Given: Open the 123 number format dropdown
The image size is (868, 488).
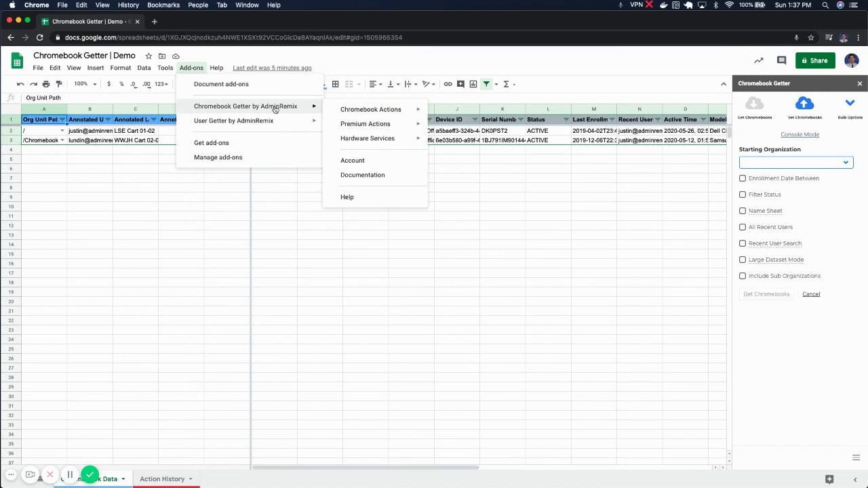Looking at the screenshot, I should [161, 84].
